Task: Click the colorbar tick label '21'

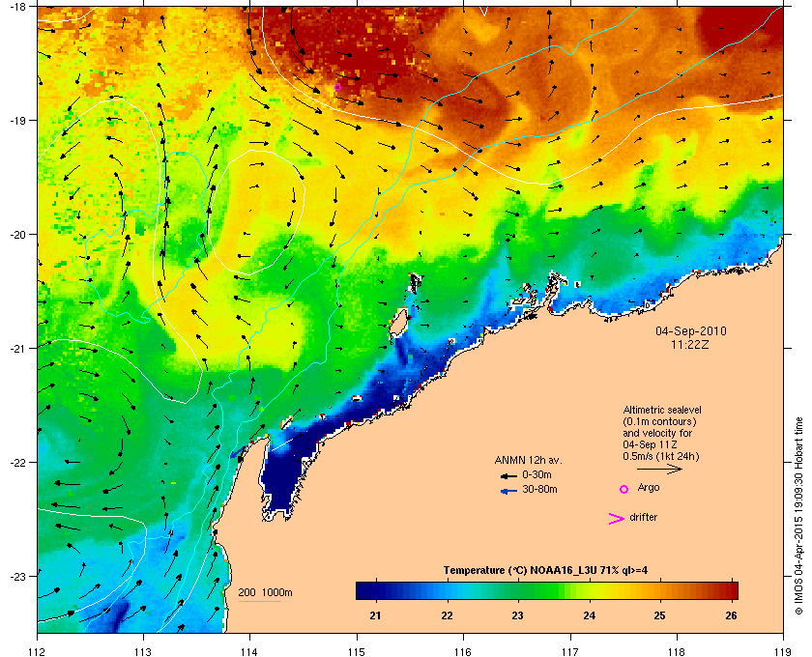Action: click(x=375, y=615)
